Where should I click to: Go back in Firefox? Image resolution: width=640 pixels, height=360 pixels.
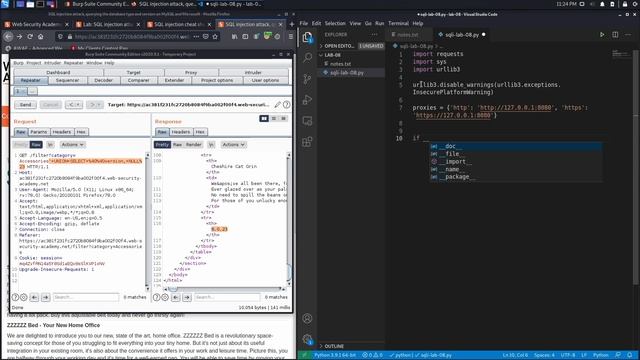pyautogui.click(x=8, y=37)
